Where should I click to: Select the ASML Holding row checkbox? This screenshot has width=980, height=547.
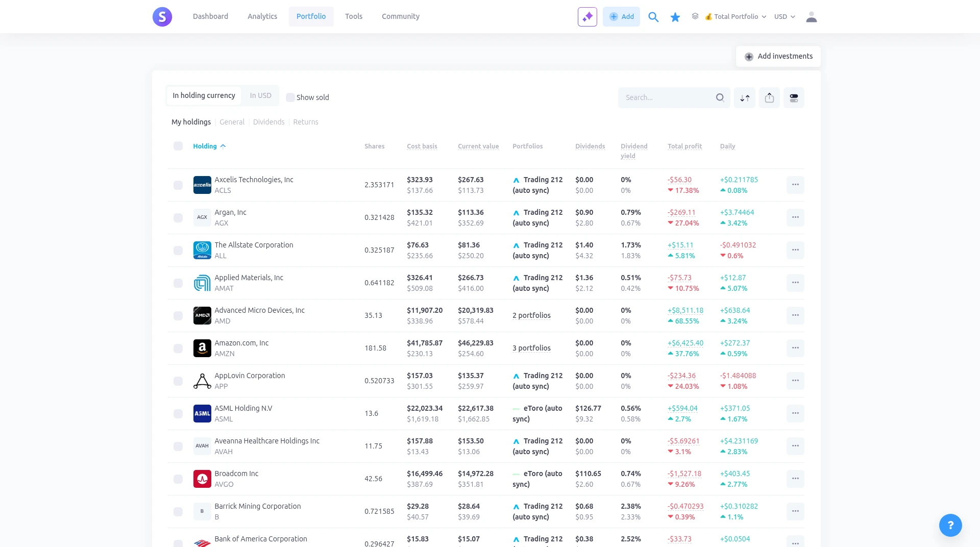pos(178,413)
